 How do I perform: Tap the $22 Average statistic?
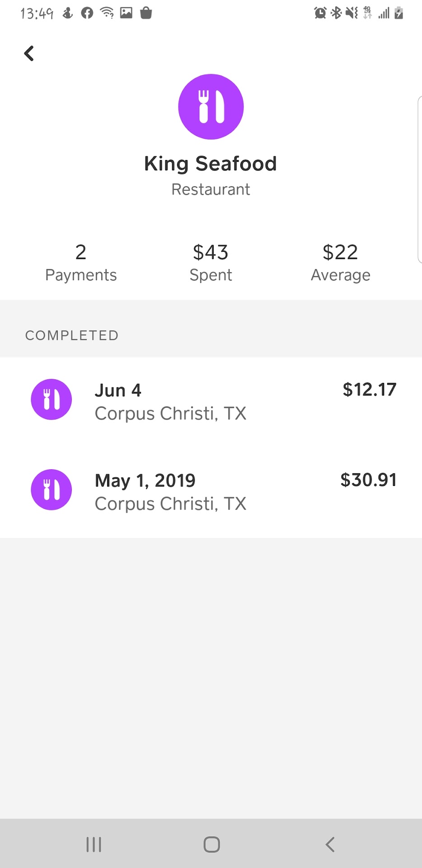pyautogui.click(x=340, y=263)
